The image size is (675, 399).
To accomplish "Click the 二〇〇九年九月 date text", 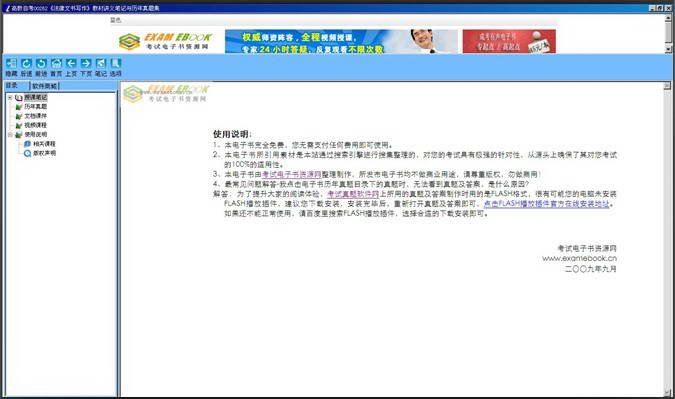I will [x=591, y=269].
